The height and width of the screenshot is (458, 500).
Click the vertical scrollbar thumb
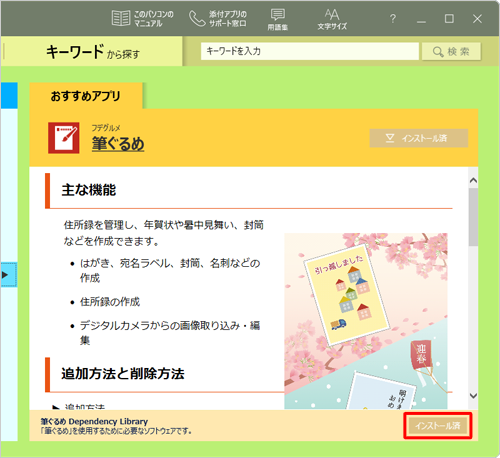pos(473,217)
